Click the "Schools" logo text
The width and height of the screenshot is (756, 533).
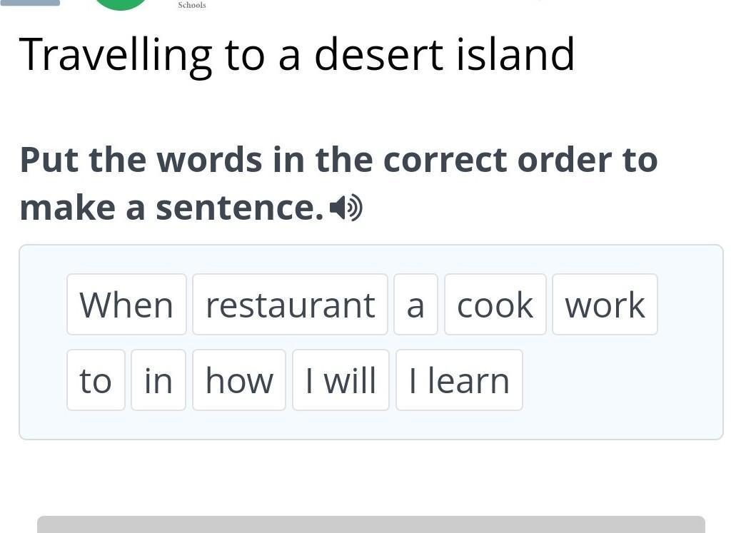coord(192,5)
